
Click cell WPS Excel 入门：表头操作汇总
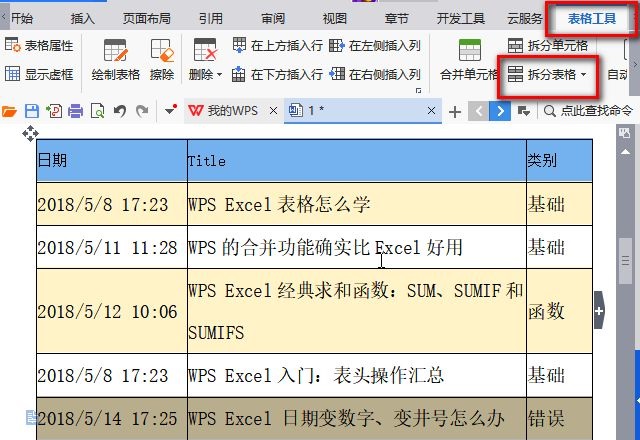click(x=357, y=375)
